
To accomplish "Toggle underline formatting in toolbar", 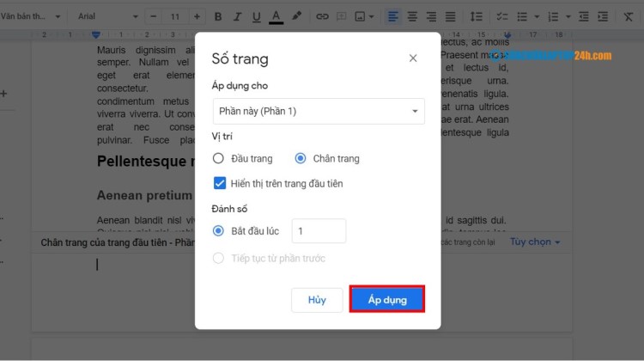I will coord(256,16).
